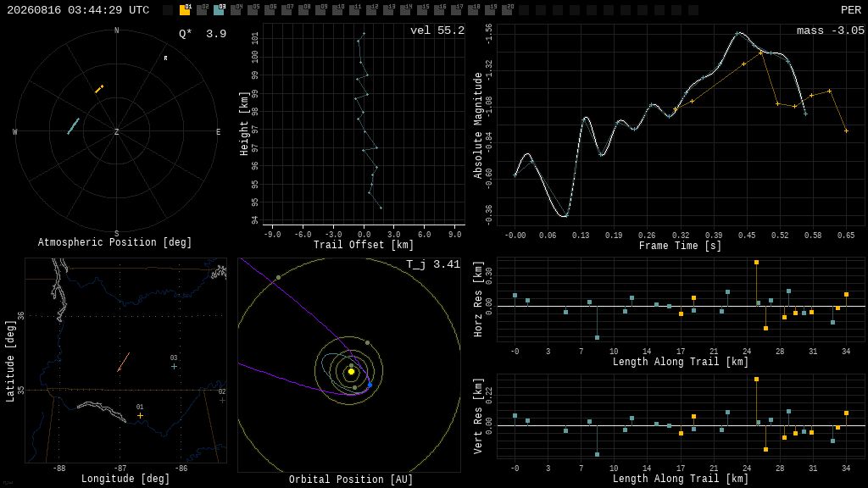Click the UTC timestamp text

78,10
